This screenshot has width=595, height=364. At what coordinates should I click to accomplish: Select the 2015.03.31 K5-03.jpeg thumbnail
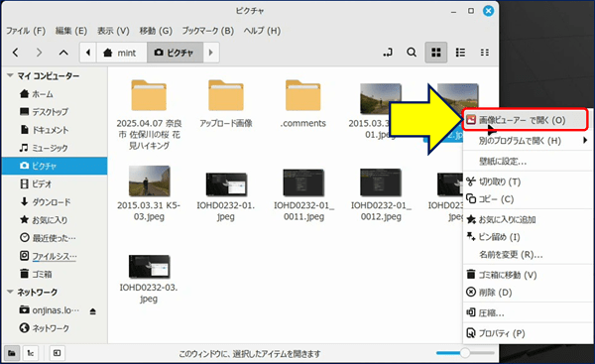[x=149, y=182]
